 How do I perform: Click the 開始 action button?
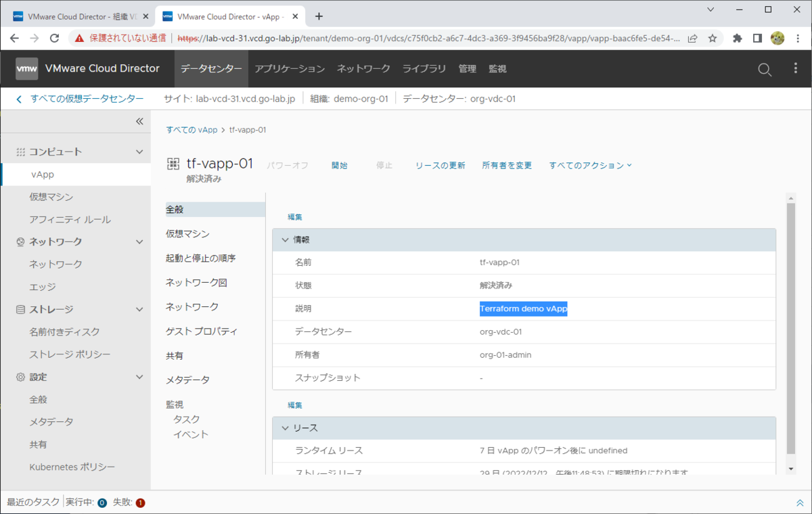[340, 165]
